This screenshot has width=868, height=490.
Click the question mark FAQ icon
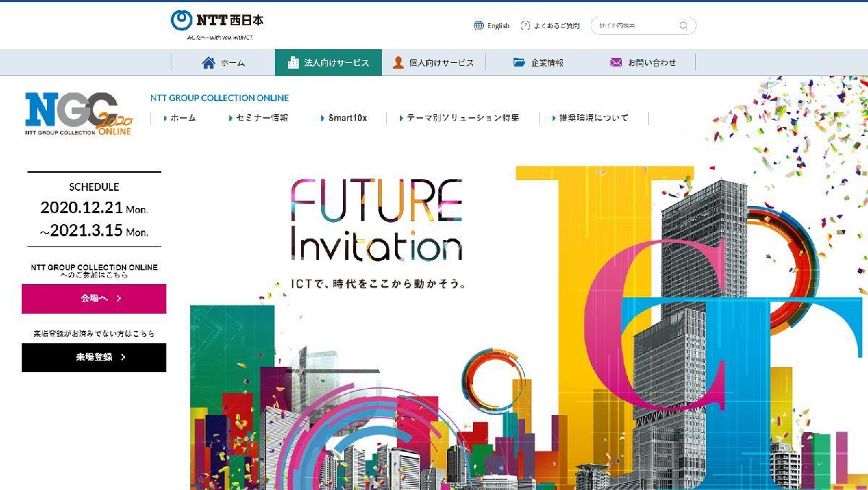[x=525, y=26]
